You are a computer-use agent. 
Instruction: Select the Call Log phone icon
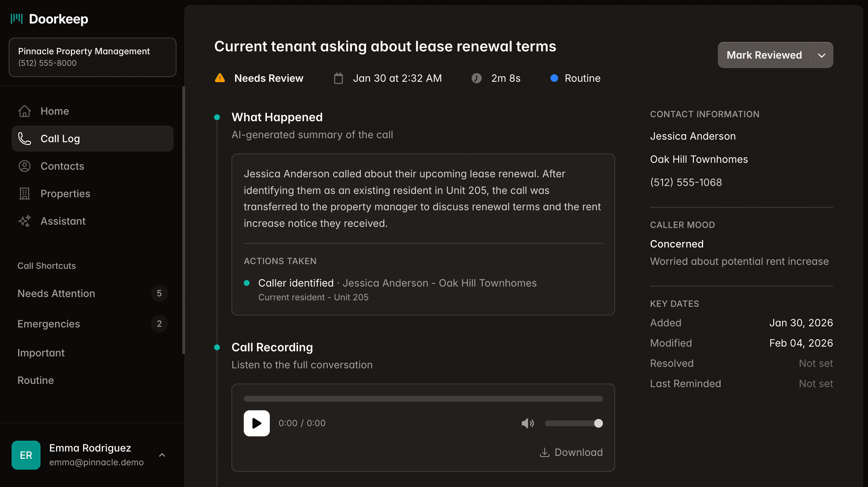pyautogui.click(x=24, y=139)
